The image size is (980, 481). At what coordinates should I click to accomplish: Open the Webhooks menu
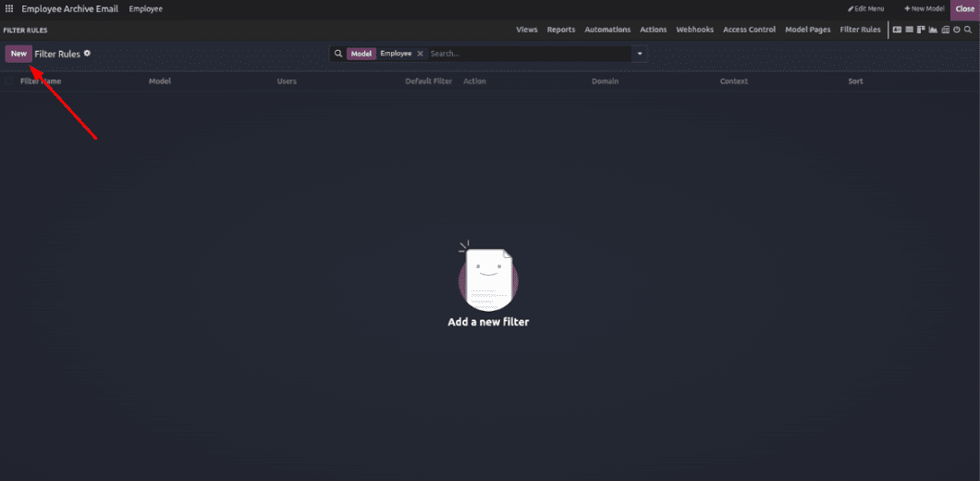pyautogui.click(x=695, y=30)
